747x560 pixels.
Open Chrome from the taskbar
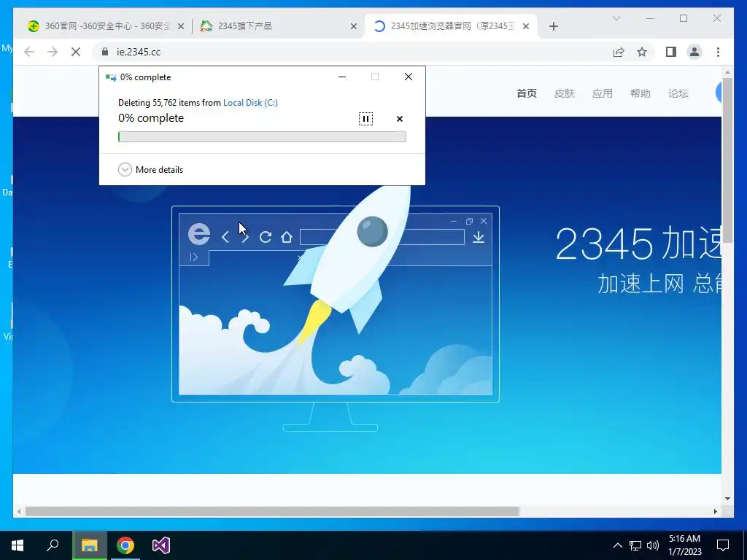125,545
